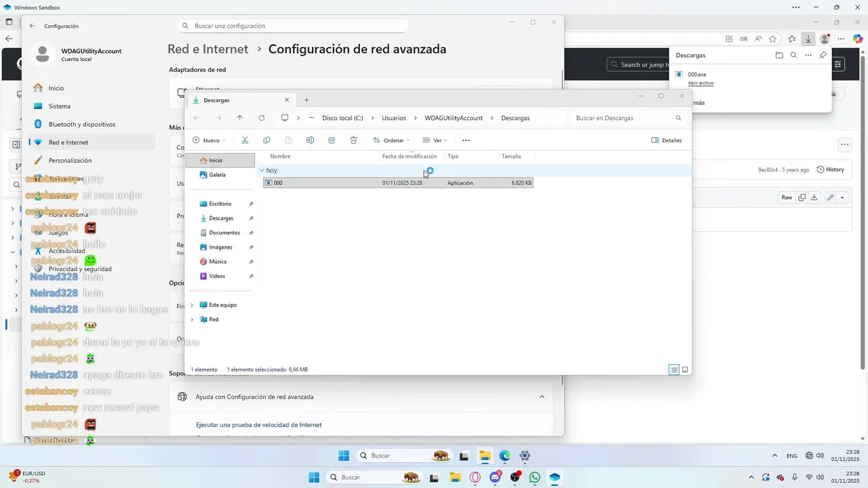
Task: Open Documentos in Explorer navigation pane
Action: [224, 232]
